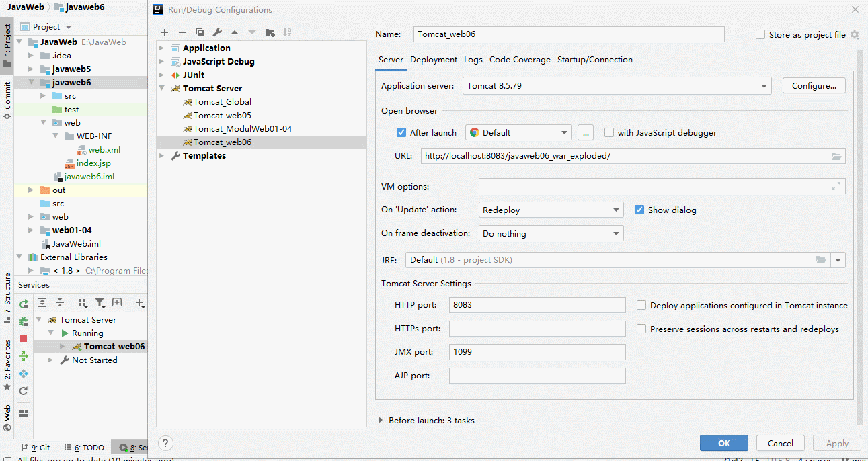Click the Cancel button
Viewport: 868px width, 461px height.
pos(780,443)
